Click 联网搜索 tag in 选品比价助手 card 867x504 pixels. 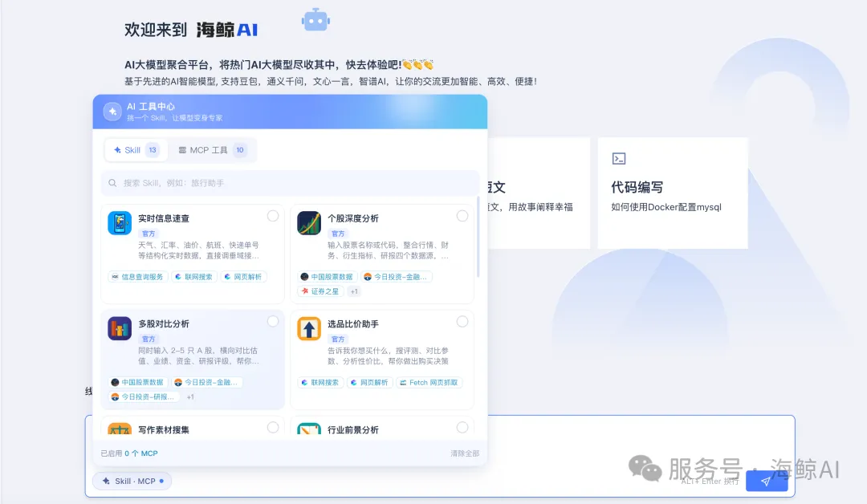point(320,383)
